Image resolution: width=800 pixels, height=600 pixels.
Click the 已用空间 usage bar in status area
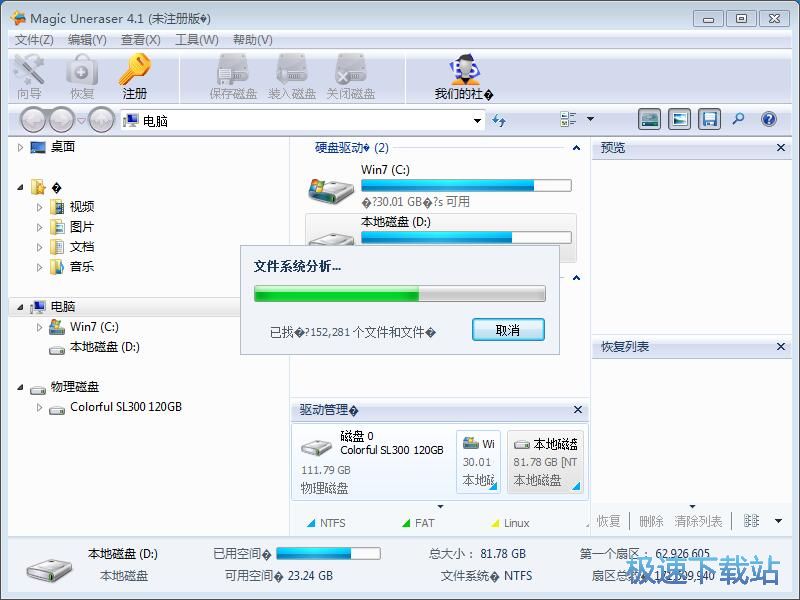click(329, 554)
